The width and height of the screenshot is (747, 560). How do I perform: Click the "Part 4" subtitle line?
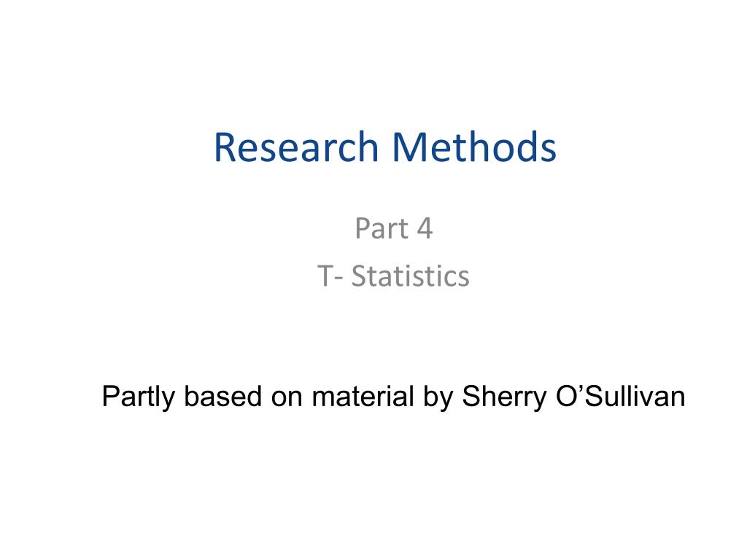[x=393, y=228]
